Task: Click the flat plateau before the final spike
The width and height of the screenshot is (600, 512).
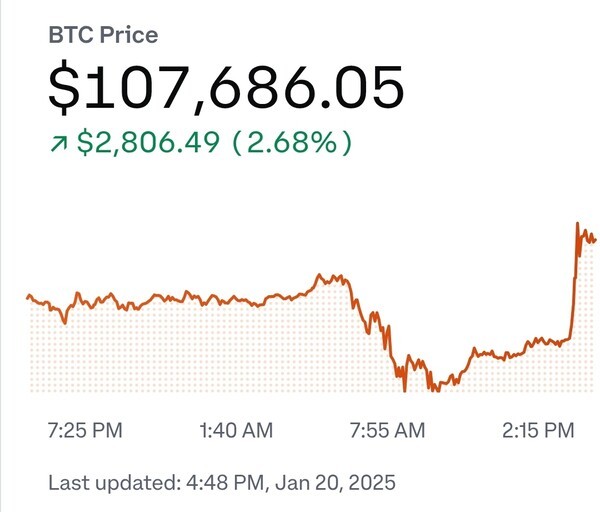Action: pos(540,342)
